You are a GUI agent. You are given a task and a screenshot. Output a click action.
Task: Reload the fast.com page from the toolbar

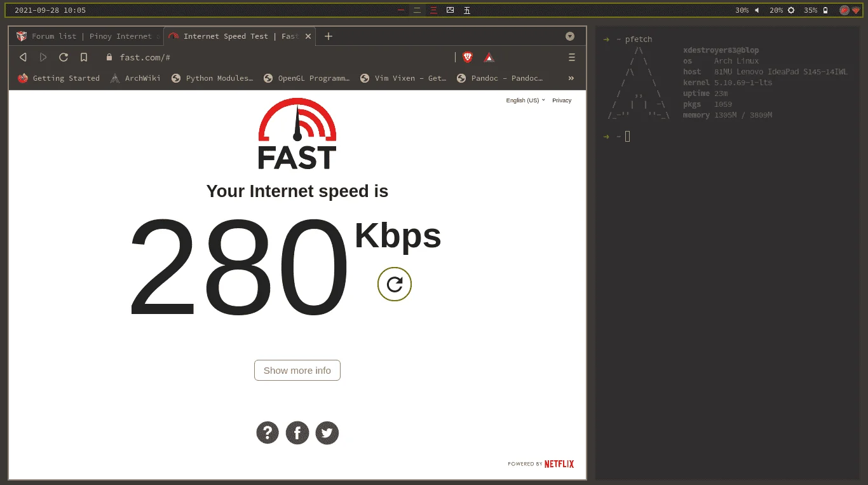click(64, 57)
